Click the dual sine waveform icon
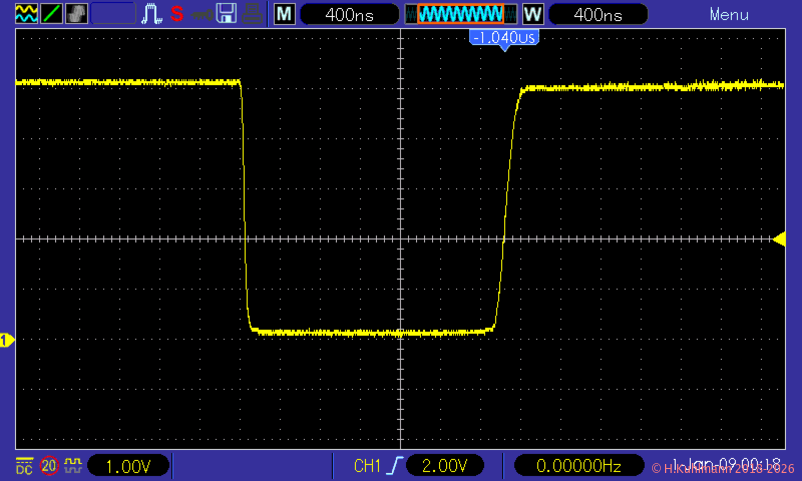This screenshot has width=802, height=481. pos(27,14)
